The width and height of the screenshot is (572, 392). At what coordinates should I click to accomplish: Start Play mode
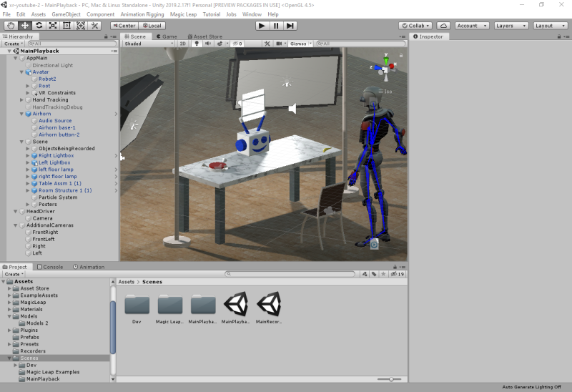(x=262, y=26)
